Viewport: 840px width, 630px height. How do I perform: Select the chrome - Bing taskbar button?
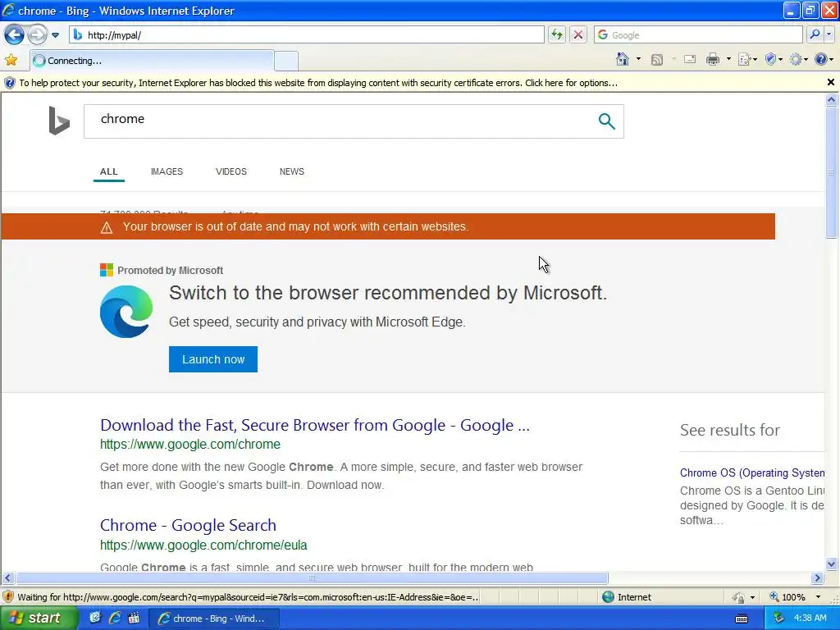(212, 619)
